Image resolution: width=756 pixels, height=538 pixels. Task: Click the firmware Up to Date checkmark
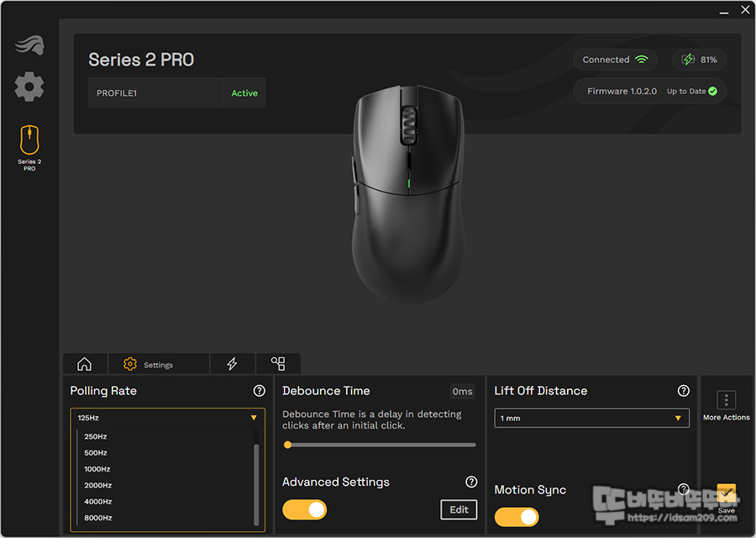coord(712,91)
